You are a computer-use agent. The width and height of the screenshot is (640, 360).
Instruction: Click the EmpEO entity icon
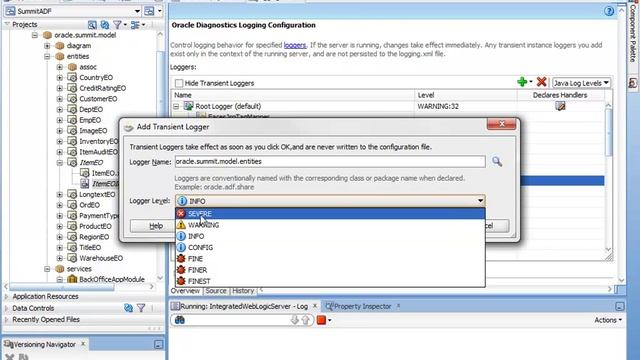72,120
